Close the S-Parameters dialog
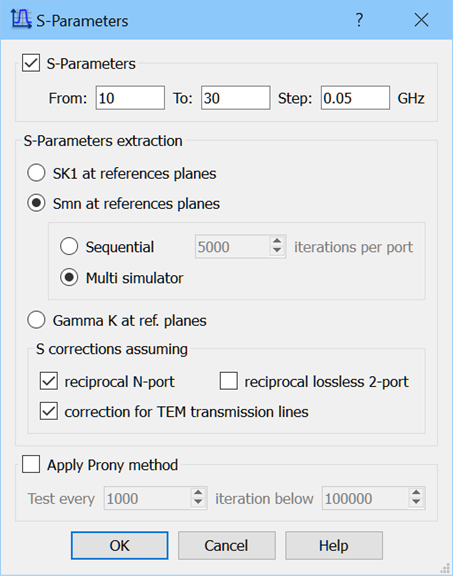The image size is (453, 576). pyautogui.click(x=421, y=20)
